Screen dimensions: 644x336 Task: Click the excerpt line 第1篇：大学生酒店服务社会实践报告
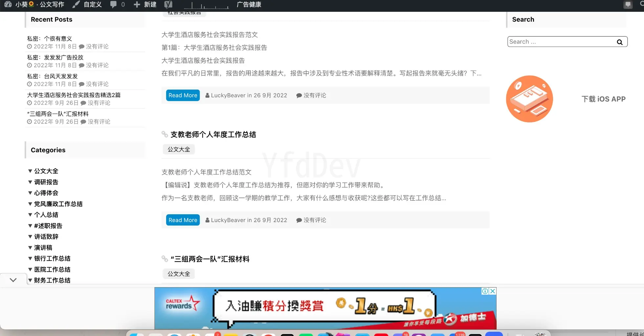click(214, 48)
